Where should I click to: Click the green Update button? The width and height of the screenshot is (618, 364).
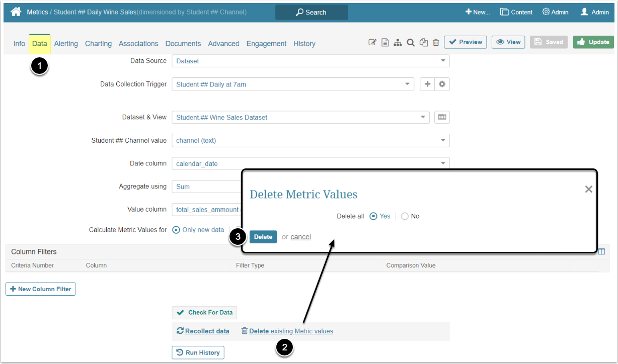click(593, 42)
